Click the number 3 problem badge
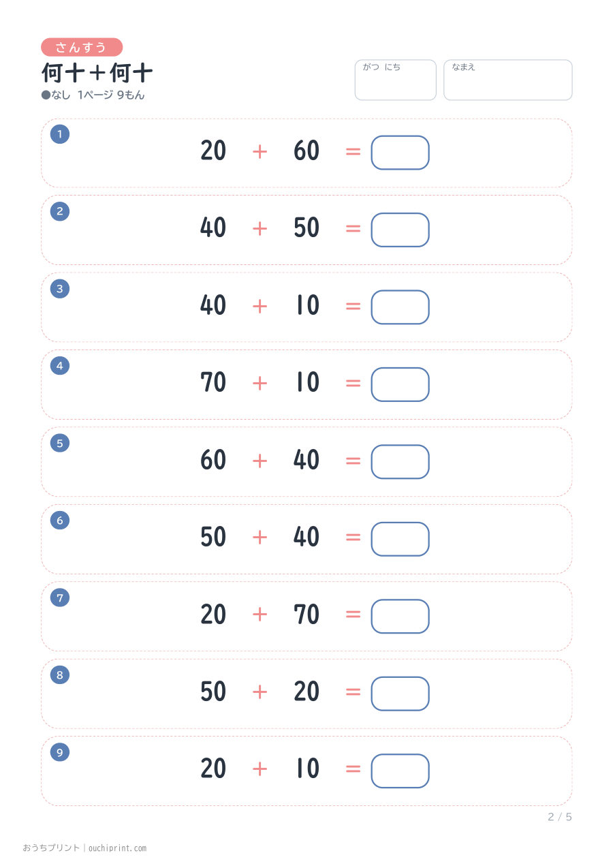 click(x=60, y=289)
